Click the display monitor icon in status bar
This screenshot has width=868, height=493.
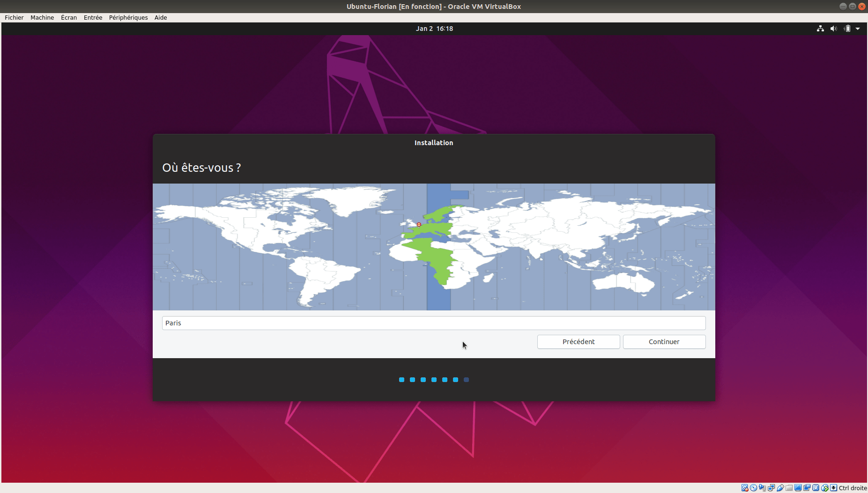click(798, 488)
